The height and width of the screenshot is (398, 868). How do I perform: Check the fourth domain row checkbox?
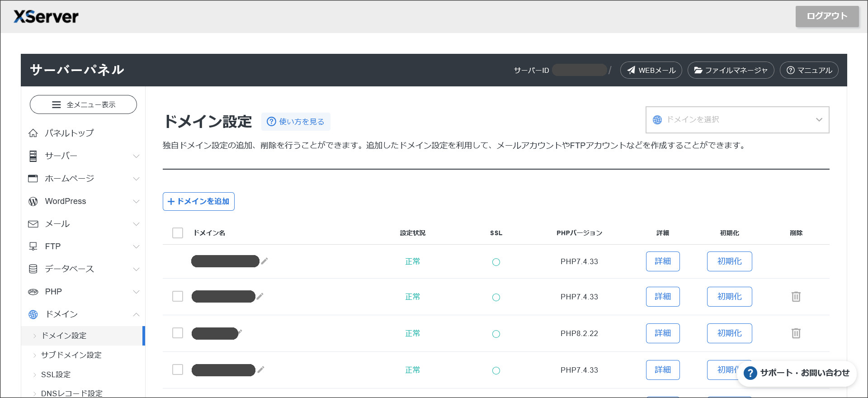(178, 370)
